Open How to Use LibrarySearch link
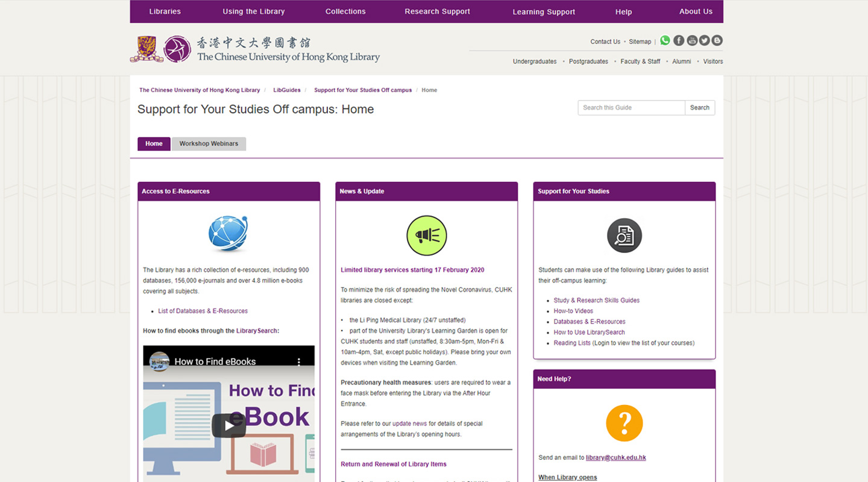Viewport: 868px width, 482px height. click(589, 333)
